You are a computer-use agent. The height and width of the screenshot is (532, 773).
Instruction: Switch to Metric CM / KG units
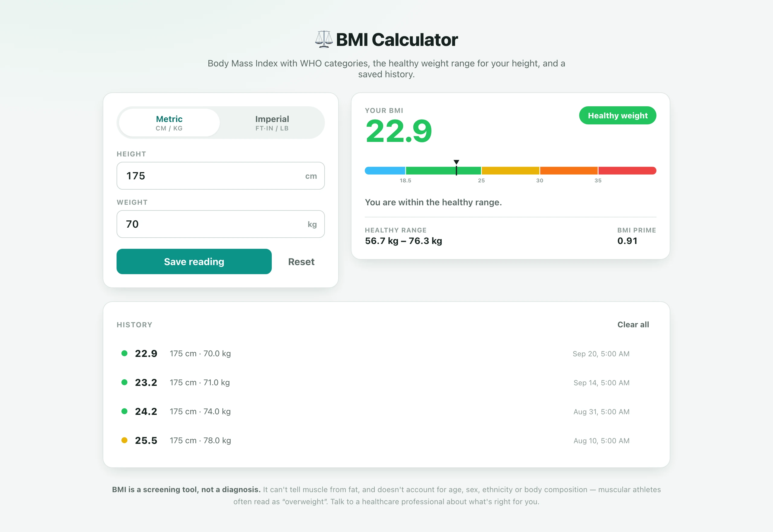(169, 123)
